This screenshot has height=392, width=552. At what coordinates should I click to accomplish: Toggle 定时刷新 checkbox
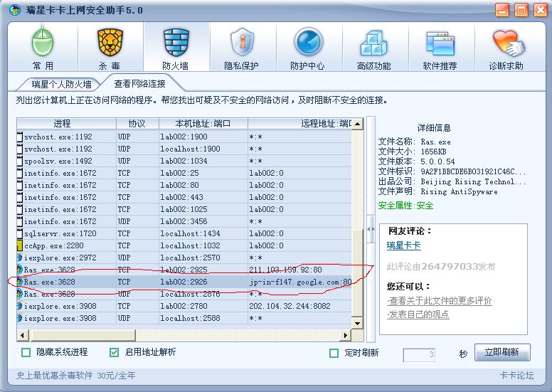[334, 353]
